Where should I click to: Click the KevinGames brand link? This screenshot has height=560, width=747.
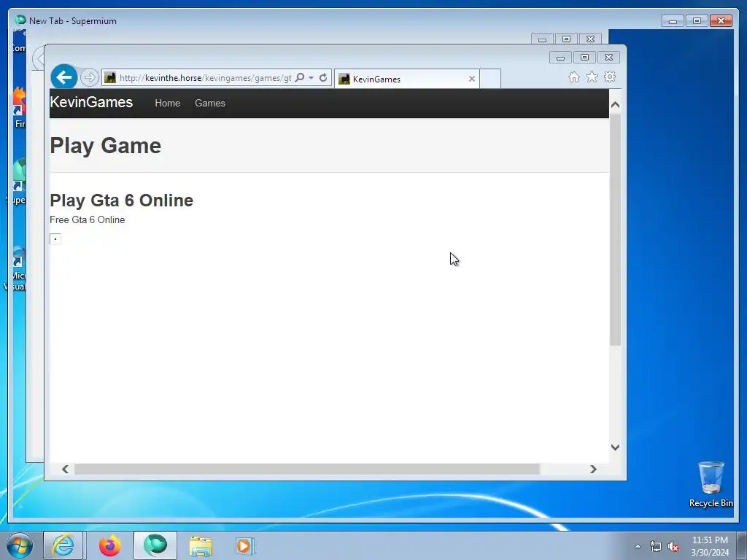click(91, 102)
